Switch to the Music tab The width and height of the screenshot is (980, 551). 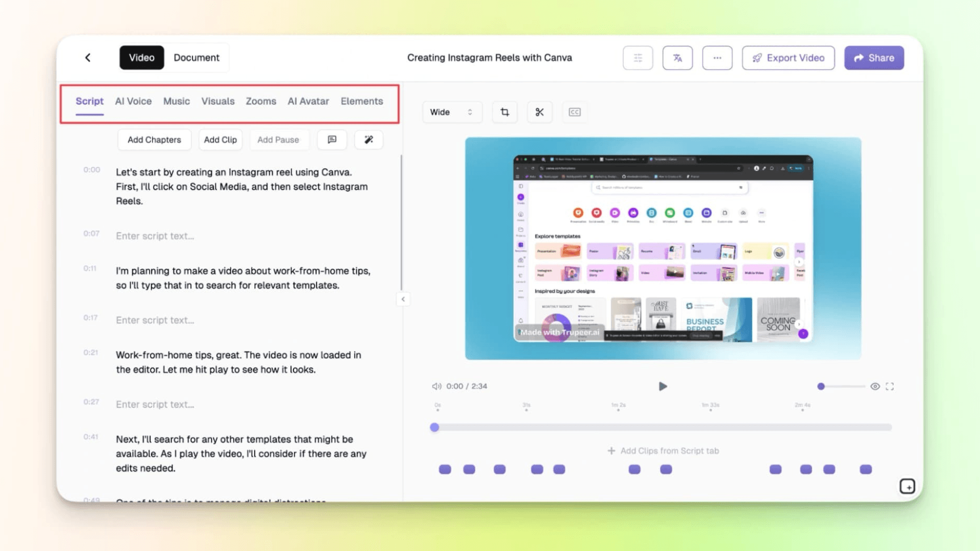click(x=177, y=101)
